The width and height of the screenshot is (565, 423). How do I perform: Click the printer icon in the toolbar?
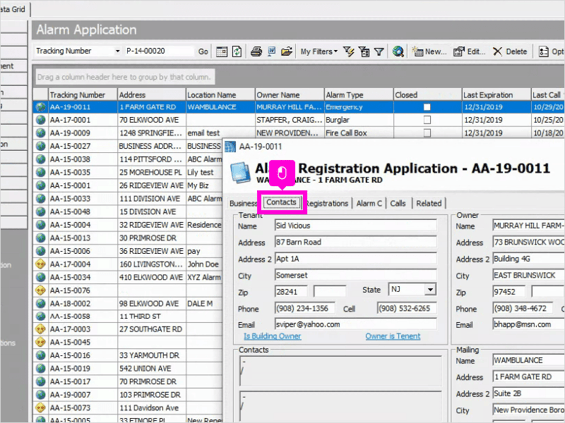256,52
